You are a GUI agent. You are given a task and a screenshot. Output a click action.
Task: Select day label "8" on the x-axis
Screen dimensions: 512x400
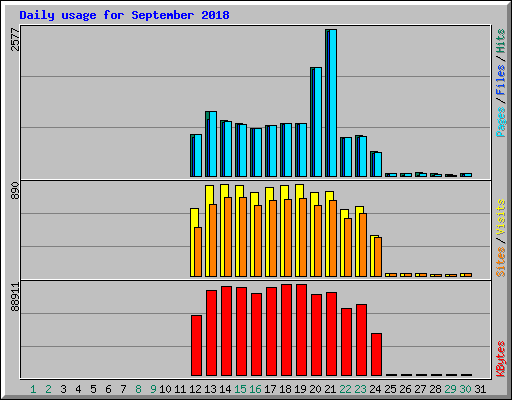[138, 389]
